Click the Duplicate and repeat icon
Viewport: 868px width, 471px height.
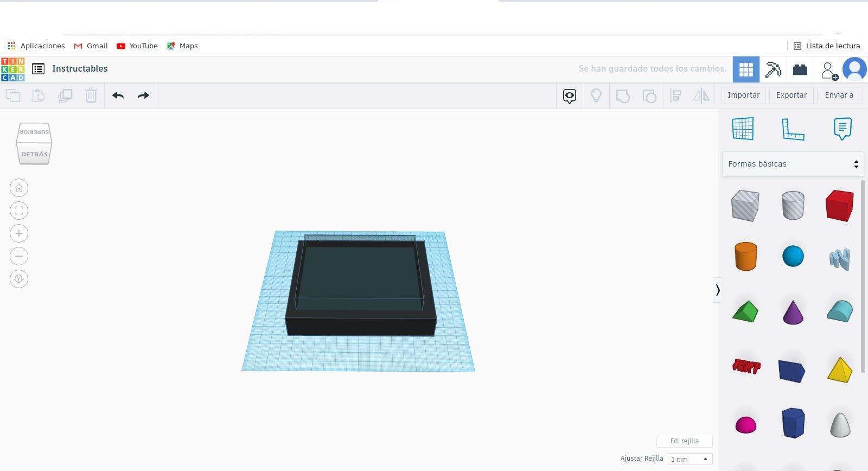point(65,96)
